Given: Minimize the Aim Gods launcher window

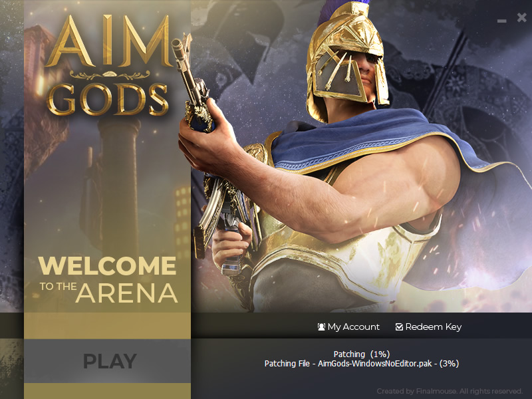Looking at the screenshot, I should pyautogui.click(x=502, y=21).
